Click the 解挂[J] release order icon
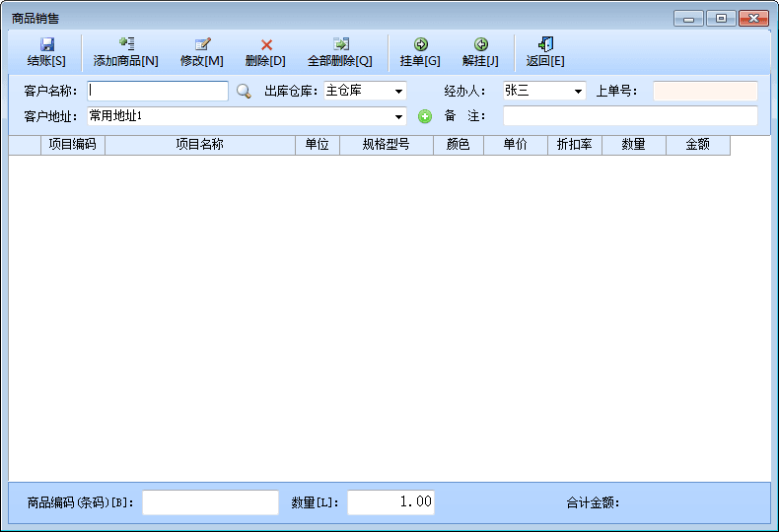 [x=480, y=44]
